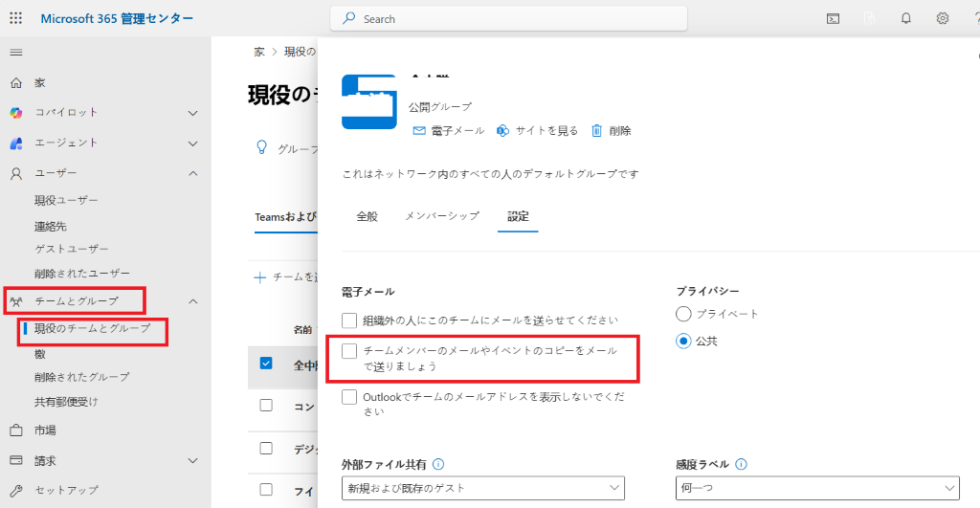Click into the Search field
This screenshot has height=508, width=980.
tap(509, 19)
